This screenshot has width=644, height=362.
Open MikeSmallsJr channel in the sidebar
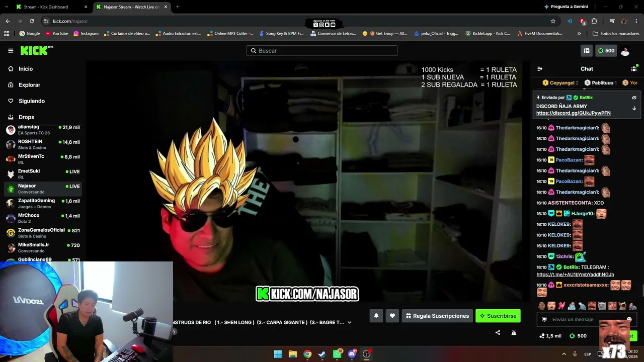click(x=43, y=247)
